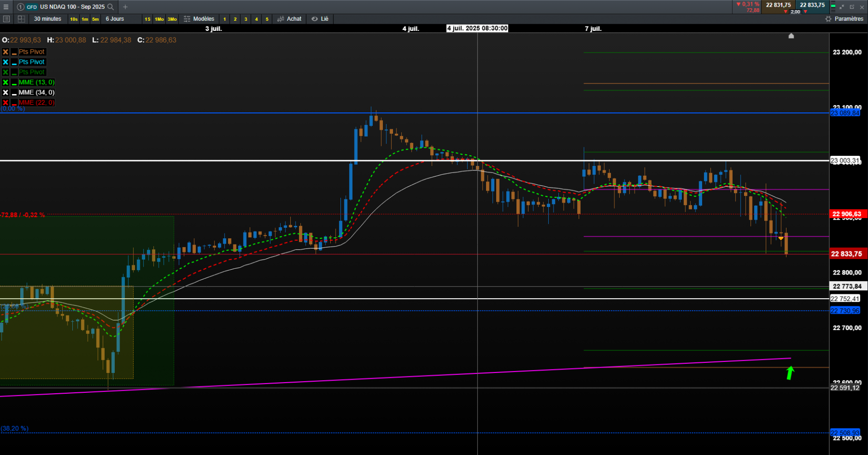Open Paramètres settings gear
This screenshot has height=455, width=868.
pyautogui.click(x=844, y=19)
